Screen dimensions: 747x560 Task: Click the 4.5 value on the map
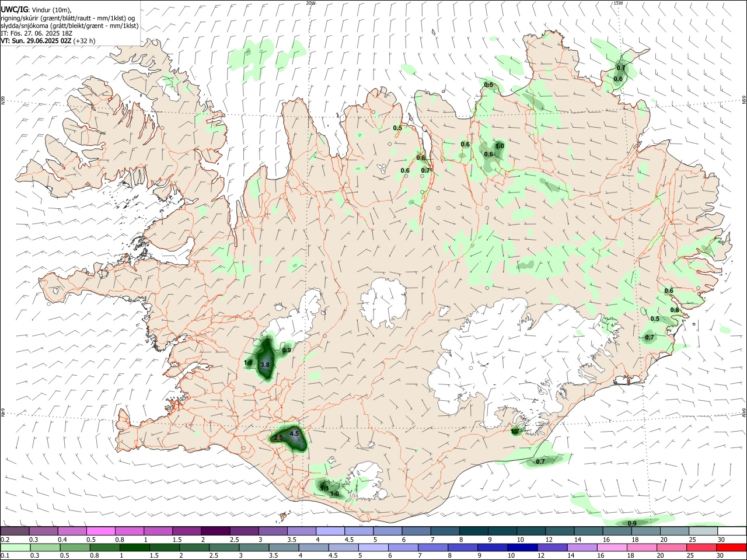pyautogui.click(x=294, y=433)
